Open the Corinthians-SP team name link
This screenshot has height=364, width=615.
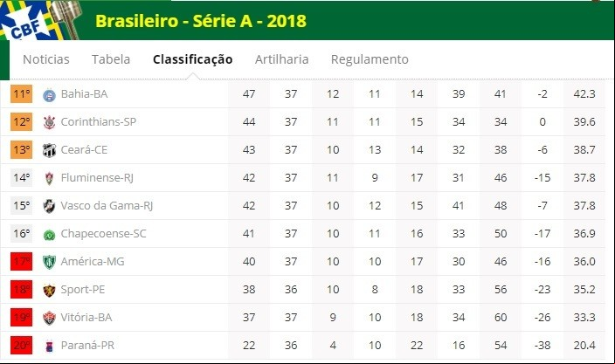[99, 122]
